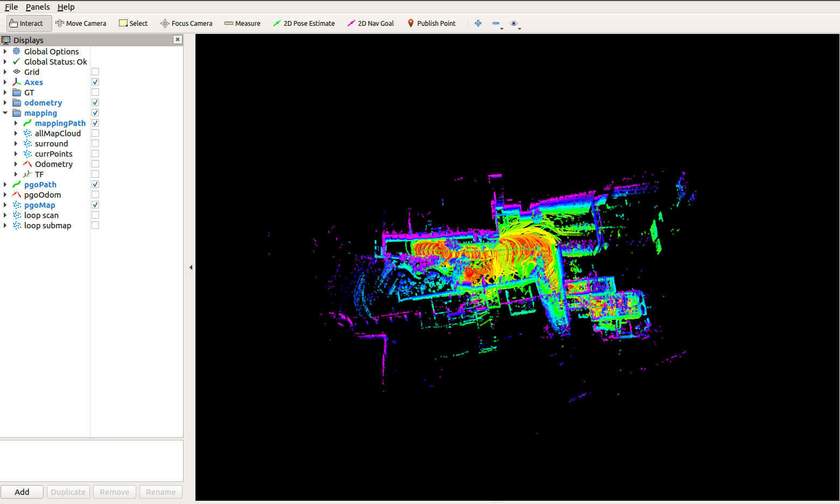Disable the odometry group checkbox
The height and width of the screenshot is (504, 840).
coord(95,102)
